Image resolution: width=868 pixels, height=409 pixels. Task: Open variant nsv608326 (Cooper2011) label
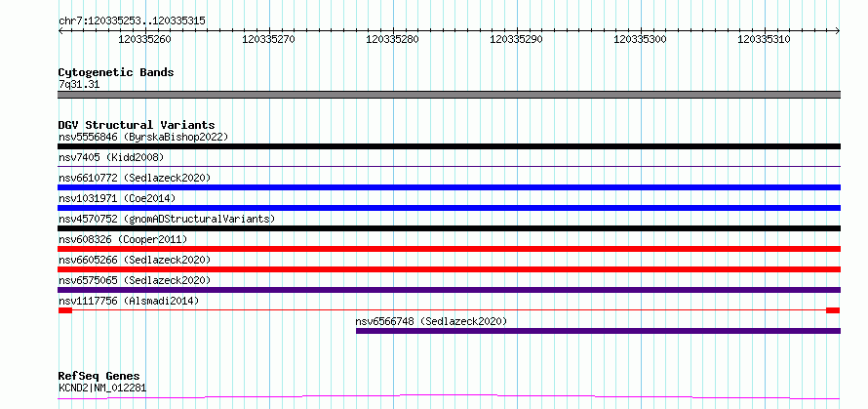pos(123,239)
